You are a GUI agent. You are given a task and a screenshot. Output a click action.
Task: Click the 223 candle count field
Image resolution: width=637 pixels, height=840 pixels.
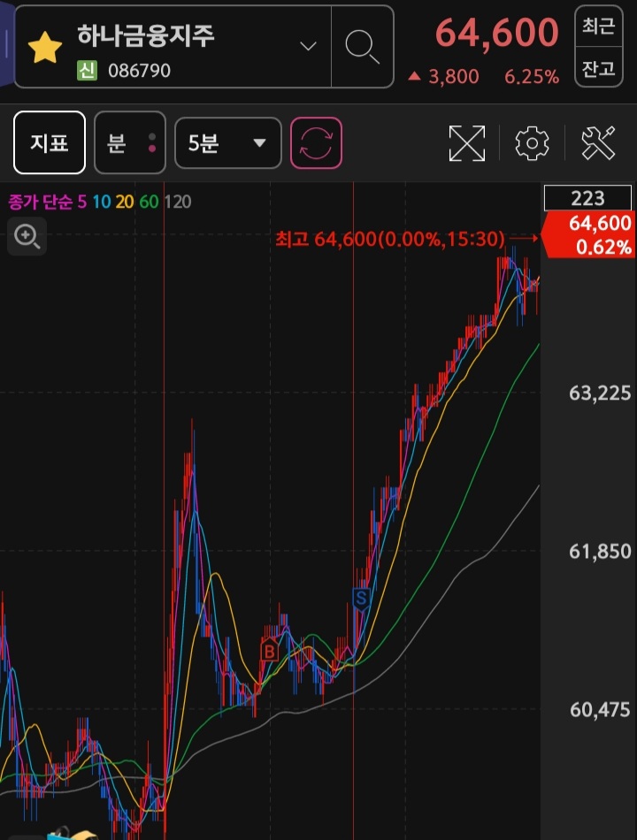pos(587,198)
